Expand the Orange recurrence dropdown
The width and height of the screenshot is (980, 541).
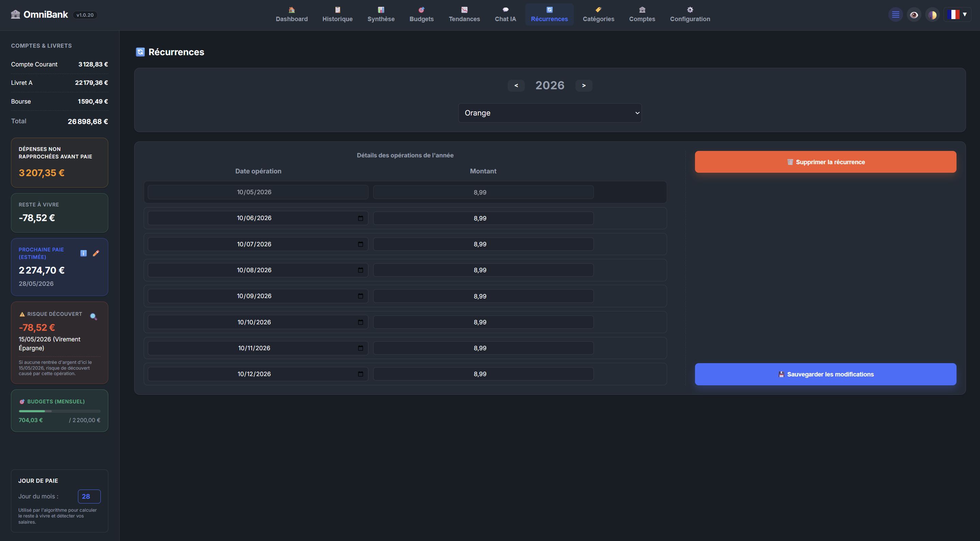[550, 113]
